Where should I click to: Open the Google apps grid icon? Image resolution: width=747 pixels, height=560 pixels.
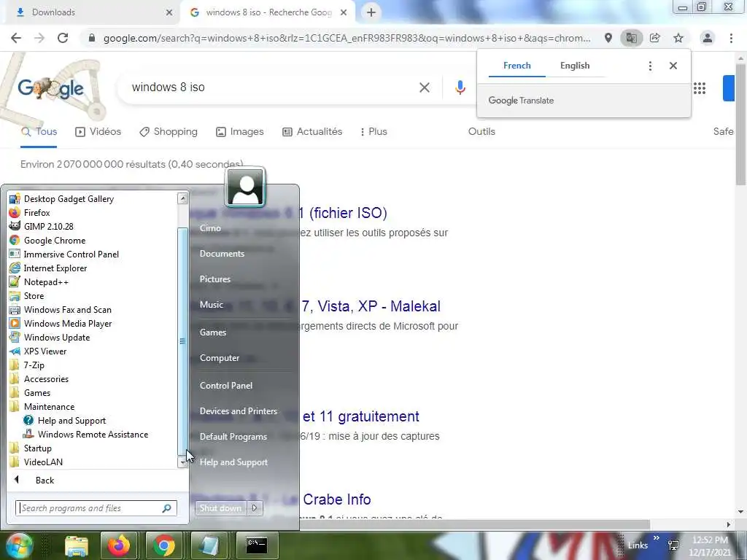coord(700,88)
